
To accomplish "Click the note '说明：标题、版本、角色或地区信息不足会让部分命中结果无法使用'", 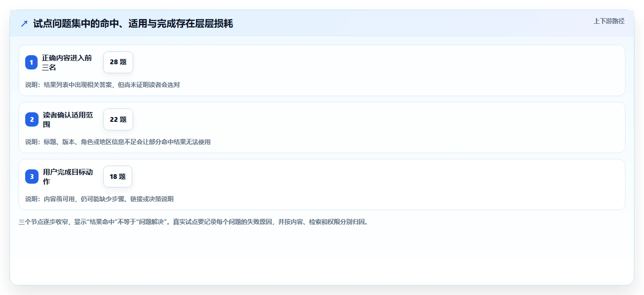I will [x=118, y=142].
